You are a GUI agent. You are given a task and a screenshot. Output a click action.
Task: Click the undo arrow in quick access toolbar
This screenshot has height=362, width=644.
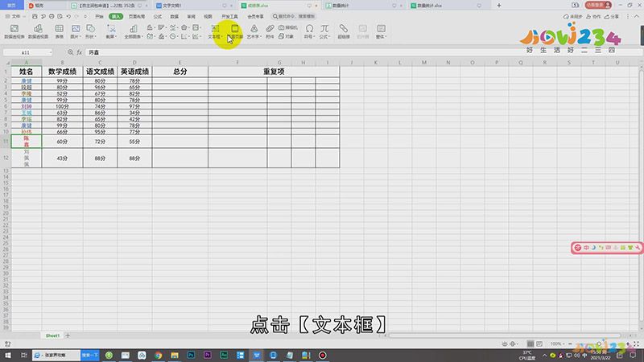click(x=68, y=16)
